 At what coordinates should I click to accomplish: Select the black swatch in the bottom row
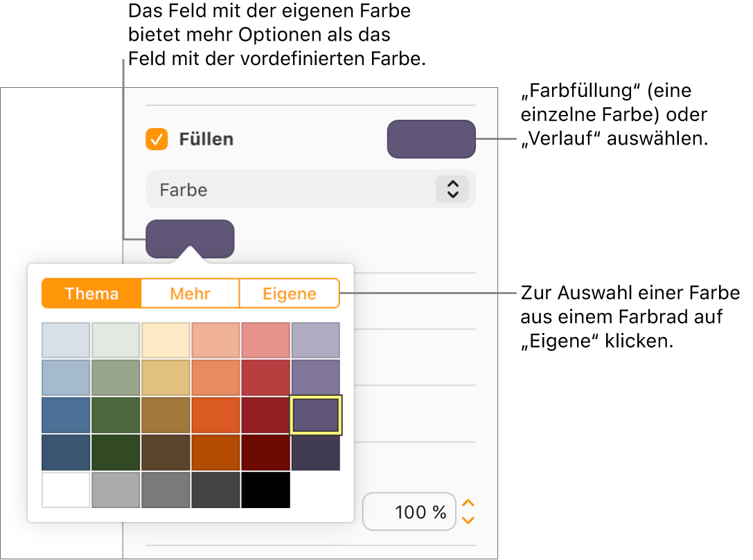pos(265,490)
